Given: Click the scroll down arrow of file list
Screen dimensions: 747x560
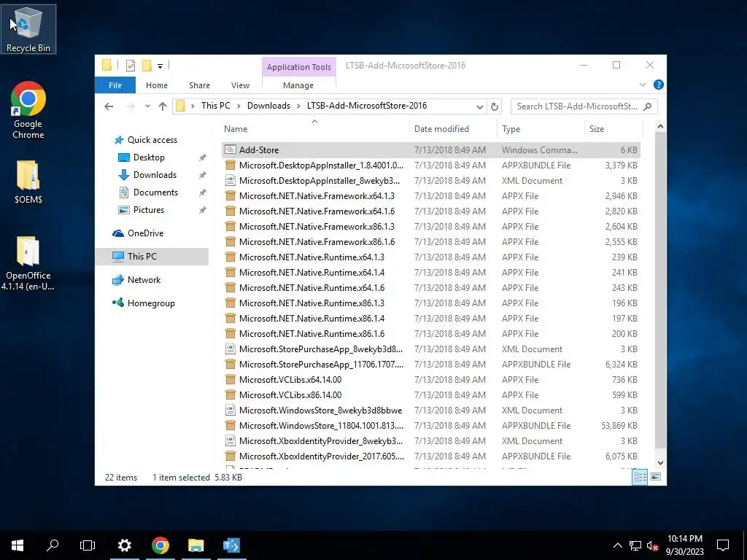Looking at the screenshot, I should [x=660, y=463].
